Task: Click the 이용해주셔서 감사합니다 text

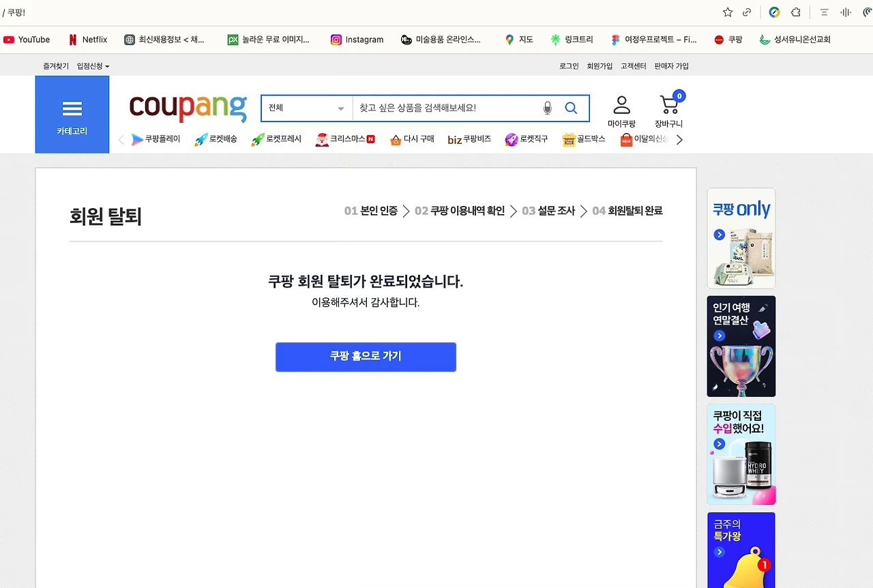Action: pyautogui.click(x=366, y=302)
